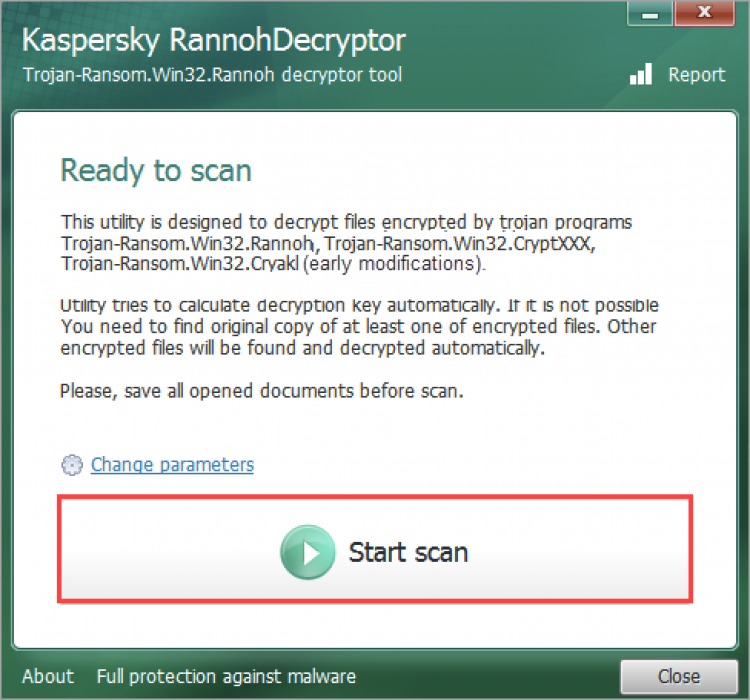Click the Close button
The width and height of the screenshot is (750, 700).
[x=679, y=677]
